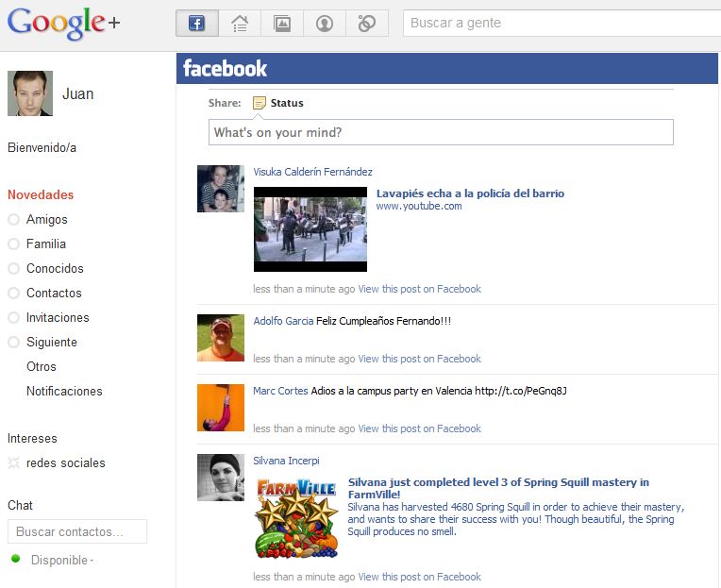Click the facebook logo in blue header

225,69
